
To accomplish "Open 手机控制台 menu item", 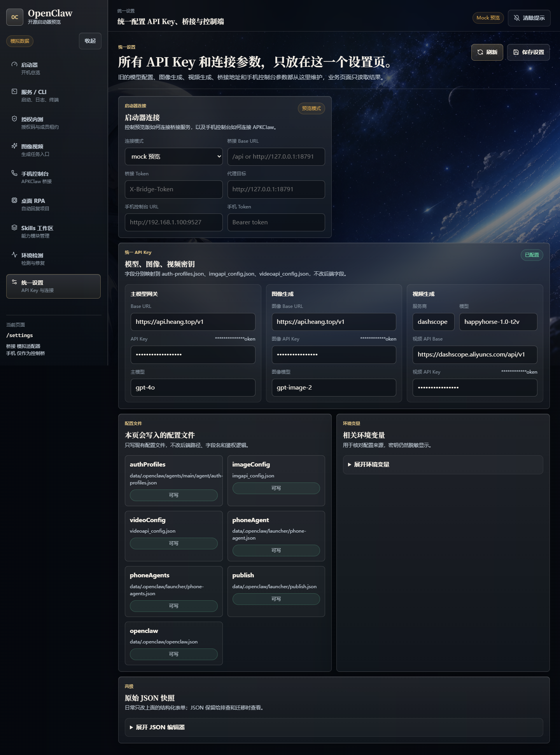I will 53,177.
